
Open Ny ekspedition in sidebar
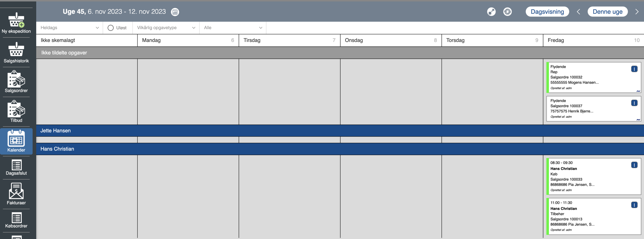click(16, 23)
